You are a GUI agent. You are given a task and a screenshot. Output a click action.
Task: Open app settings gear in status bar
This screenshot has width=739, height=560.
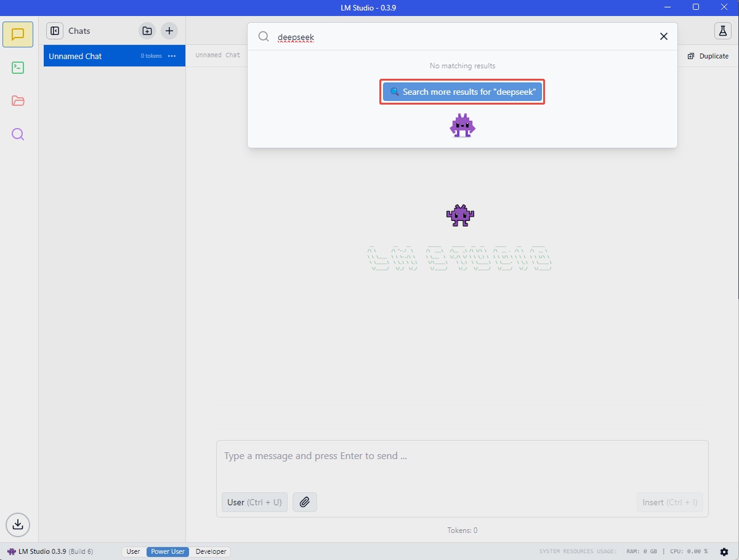[724, 551]
